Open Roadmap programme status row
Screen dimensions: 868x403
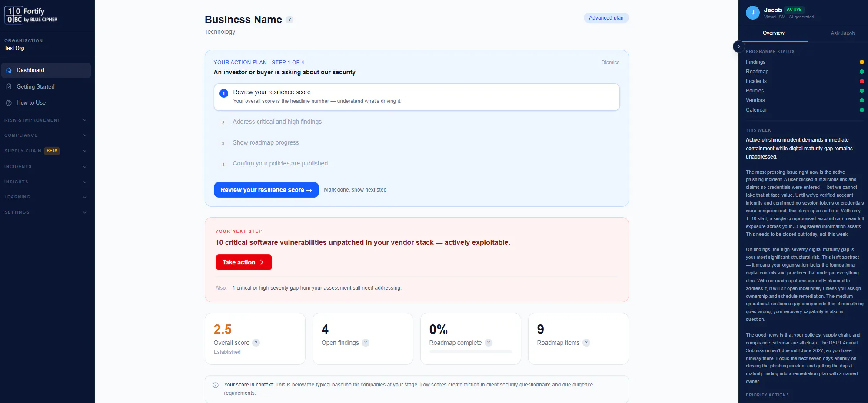tap(805, 72)
